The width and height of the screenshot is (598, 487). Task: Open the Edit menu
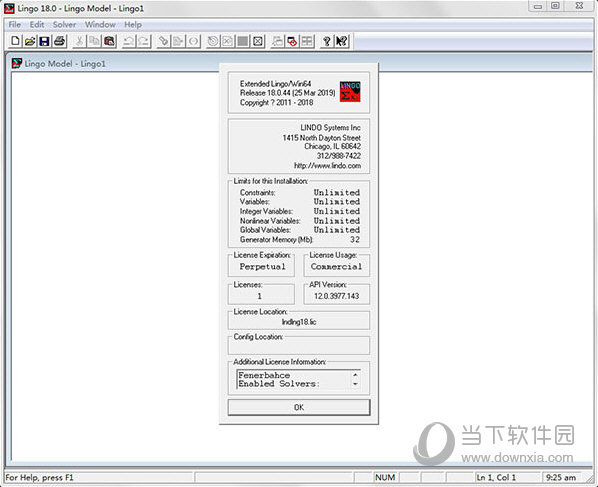pyautogui.click(x=37, y=24)
